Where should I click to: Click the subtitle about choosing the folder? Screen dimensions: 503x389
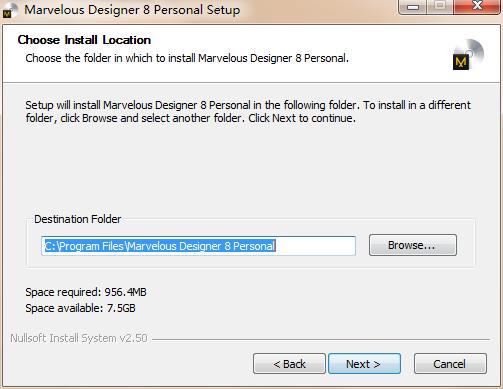tap(187, 58)
